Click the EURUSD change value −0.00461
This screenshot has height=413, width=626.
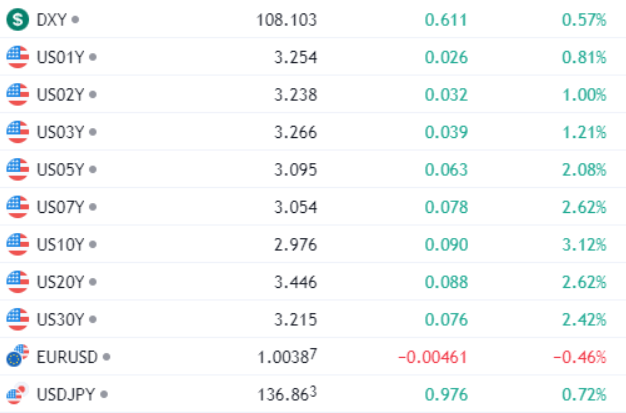(433, 357)
